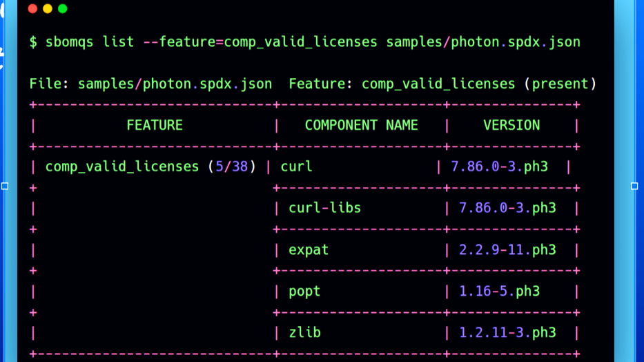Image resolution: width=644 pixels, height=362 pixels.
Task: Click version 1.16-5.ph3 of popt
Action: tap(500, 292)
